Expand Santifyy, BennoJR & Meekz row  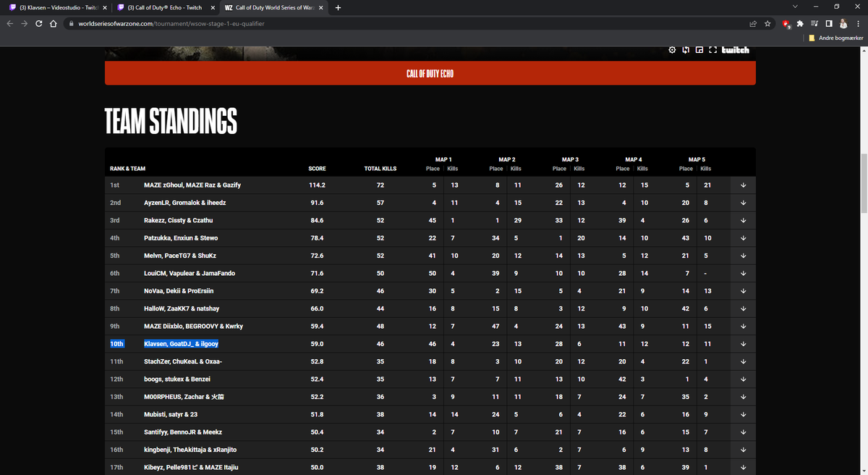pos(744,432)
